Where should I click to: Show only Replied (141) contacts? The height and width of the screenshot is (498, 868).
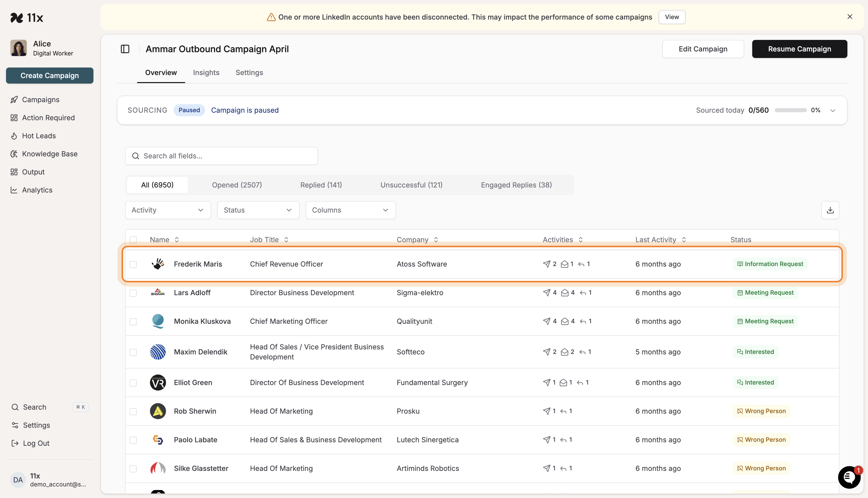321,185
